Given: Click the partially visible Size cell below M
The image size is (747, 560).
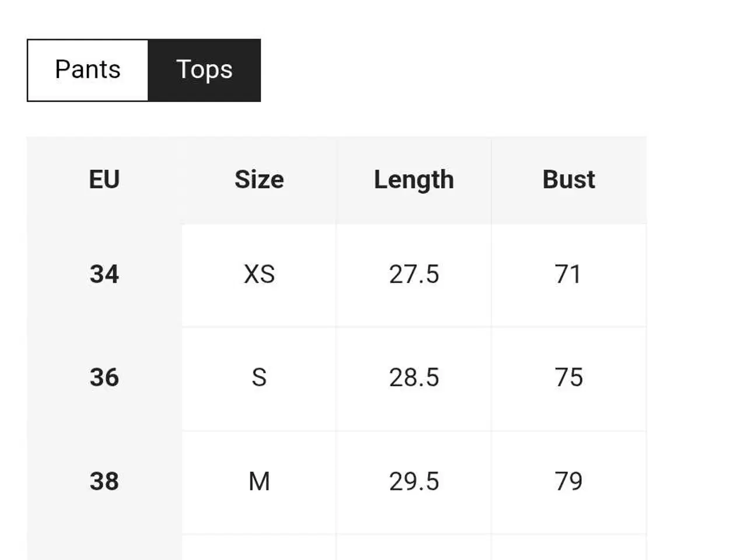Looking at the screenshot, I should click(259, 547).
